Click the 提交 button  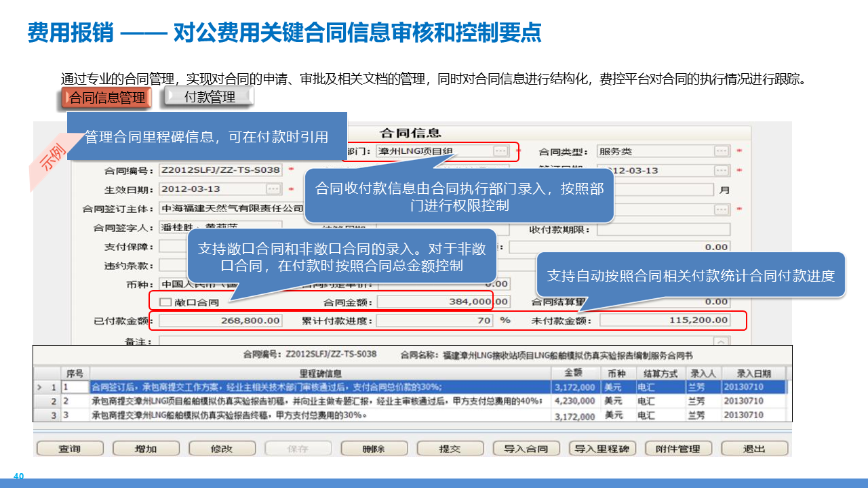point(450,449)
